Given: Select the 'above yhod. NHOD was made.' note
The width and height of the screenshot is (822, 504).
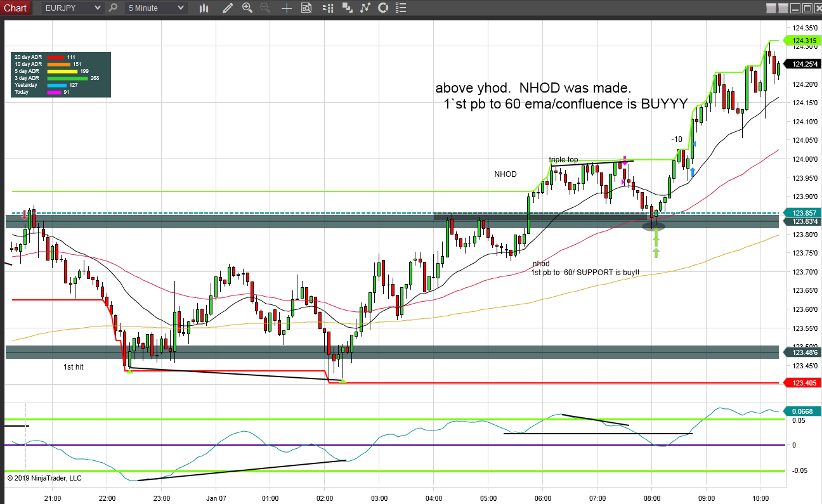Looking at the screenshot, I should (533, 88).
